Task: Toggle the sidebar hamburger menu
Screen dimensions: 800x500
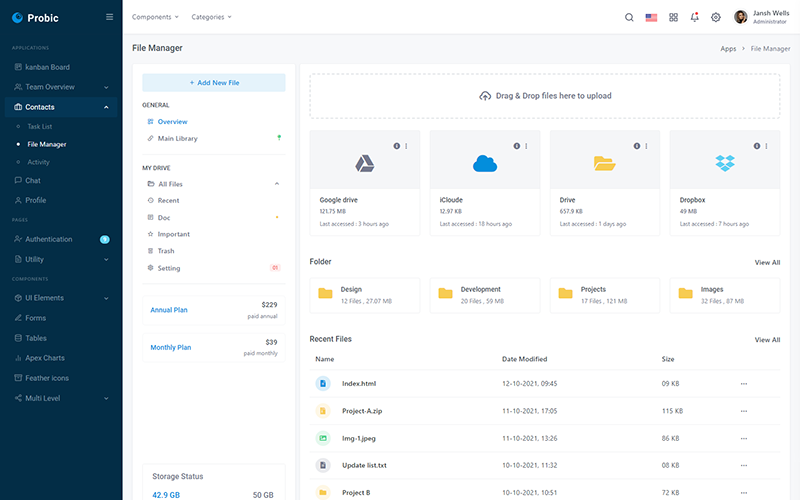Action: click(109, 17)
